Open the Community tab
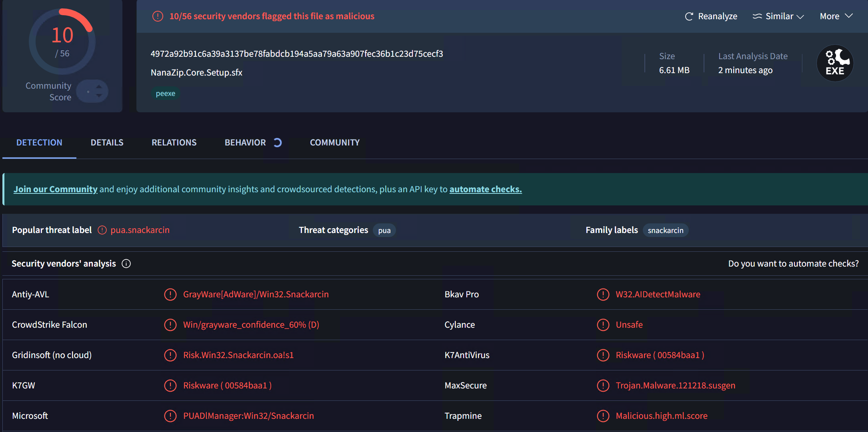This screenshot has width=868, height=432. click(x=334, y=143)
